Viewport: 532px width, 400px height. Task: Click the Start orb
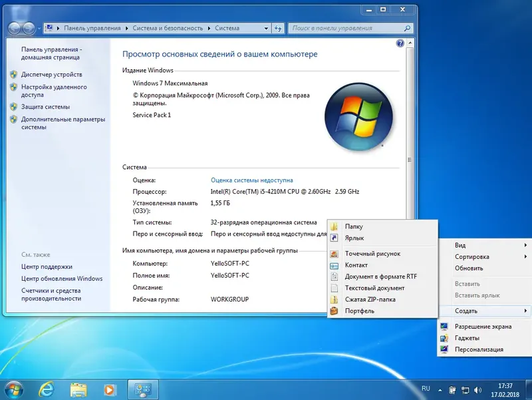point(15,389)
